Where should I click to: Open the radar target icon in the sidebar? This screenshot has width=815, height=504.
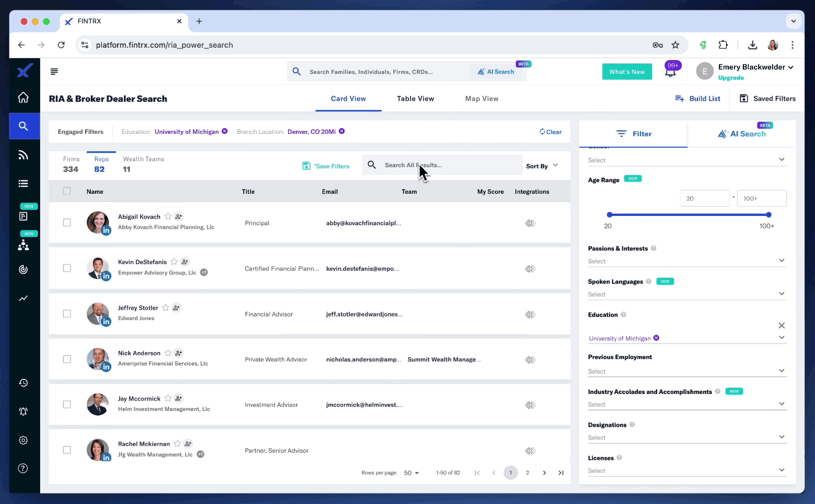click(x=23, y=269)
